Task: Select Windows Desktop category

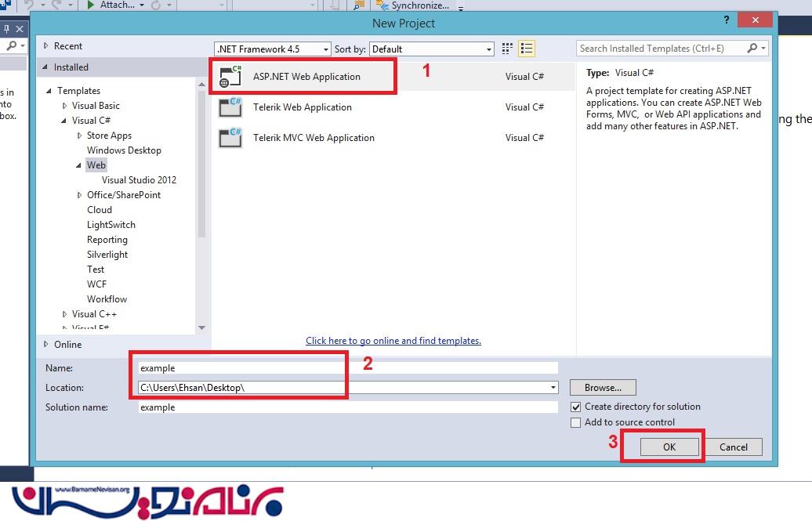Action: coord(124,150)
